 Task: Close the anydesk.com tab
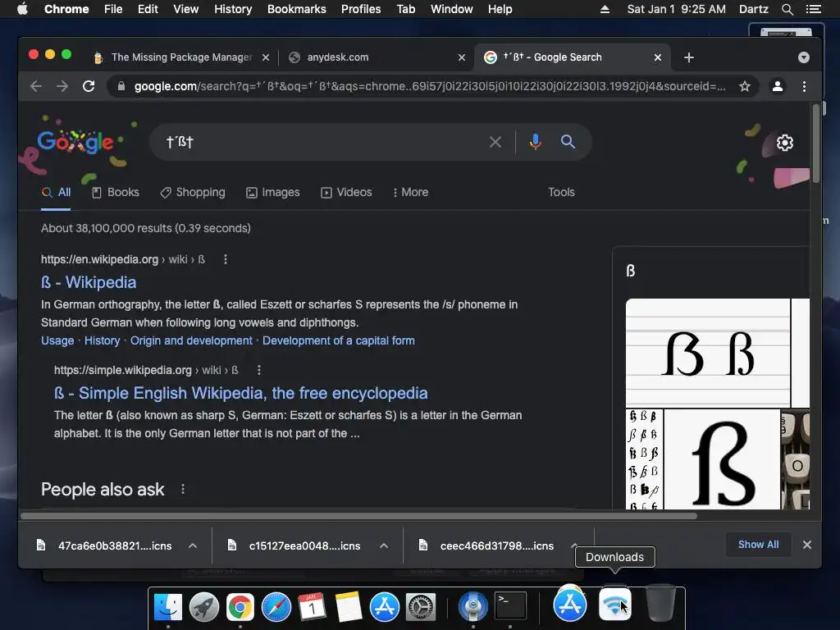(x=461, y=57)
